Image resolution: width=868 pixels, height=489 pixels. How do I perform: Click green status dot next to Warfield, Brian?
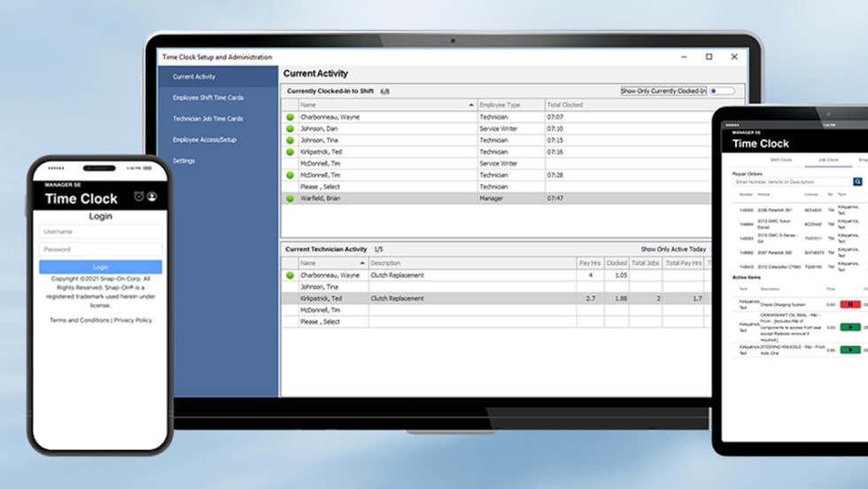tap(290, 198)
